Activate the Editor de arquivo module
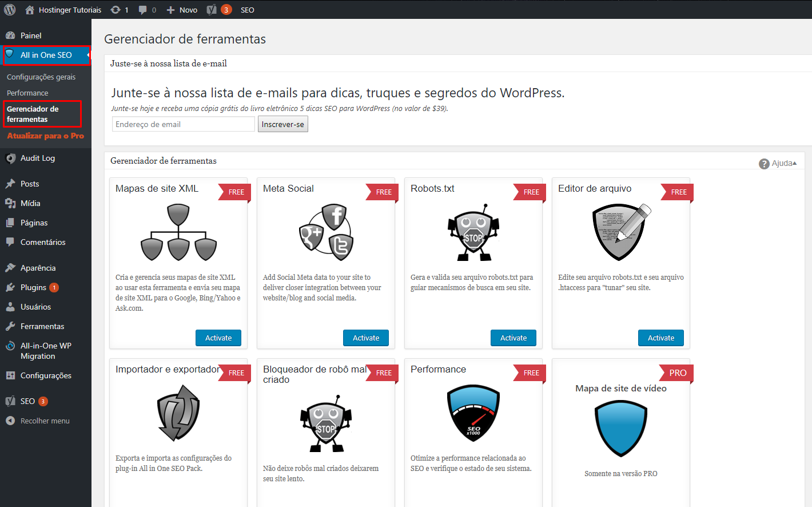 (661, 338)
